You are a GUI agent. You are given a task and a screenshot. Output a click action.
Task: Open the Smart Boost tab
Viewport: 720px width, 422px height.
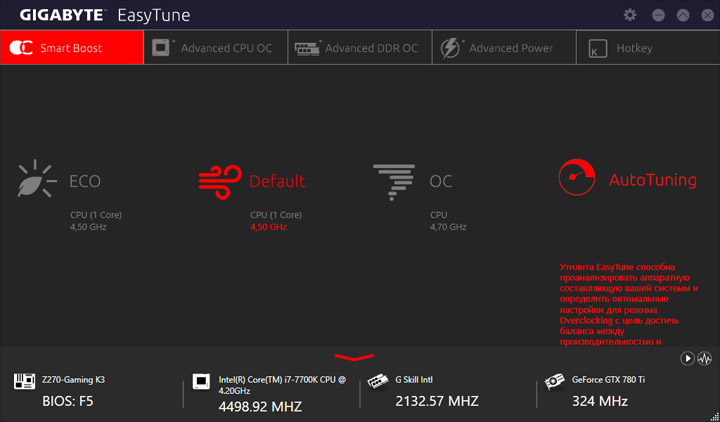click(x=72, y=48)
